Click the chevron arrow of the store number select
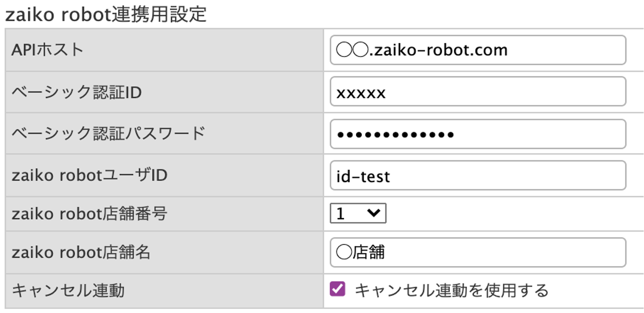 pos(374,213)
